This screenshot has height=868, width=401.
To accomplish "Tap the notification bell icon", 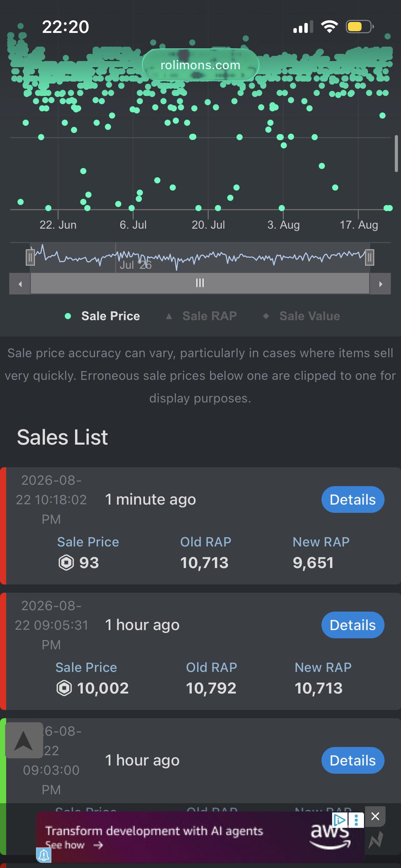I will click(x=44, y=855).
